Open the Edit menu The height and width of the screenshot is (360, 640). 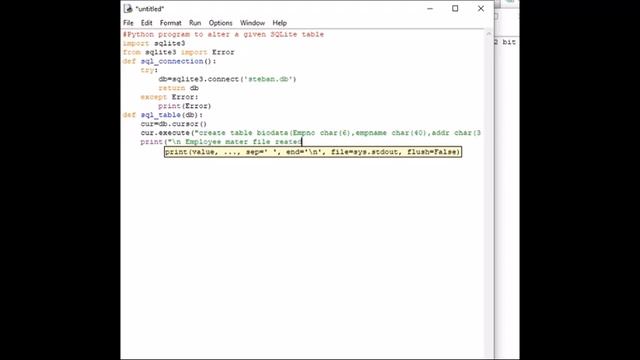click(146, 23)
